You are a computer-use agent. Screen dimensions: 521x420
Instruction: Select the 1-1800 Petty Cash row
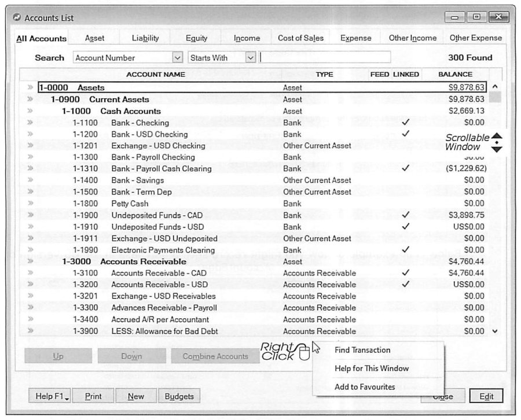[x=262, y=203]
